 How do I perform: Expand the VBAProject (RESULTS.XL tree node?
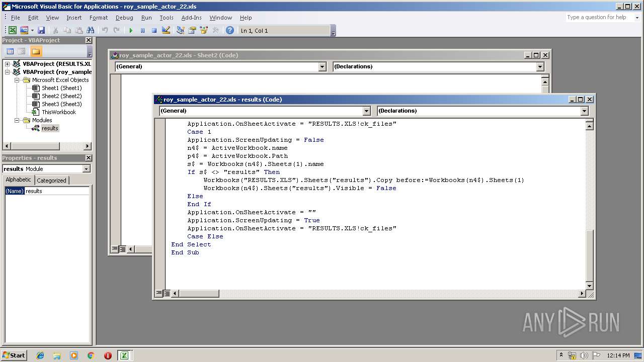[x=8, y=64]
